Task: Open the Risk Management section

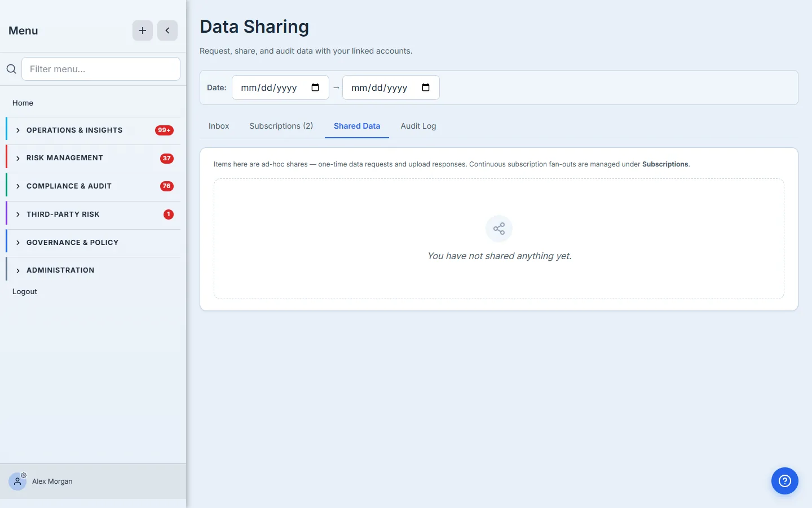Action: (x=94, y=159)
